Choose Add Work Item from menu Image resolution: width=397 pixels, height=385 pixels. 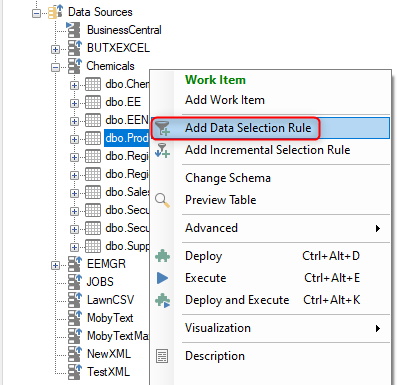pyautogui.click(x=225, y=100)
